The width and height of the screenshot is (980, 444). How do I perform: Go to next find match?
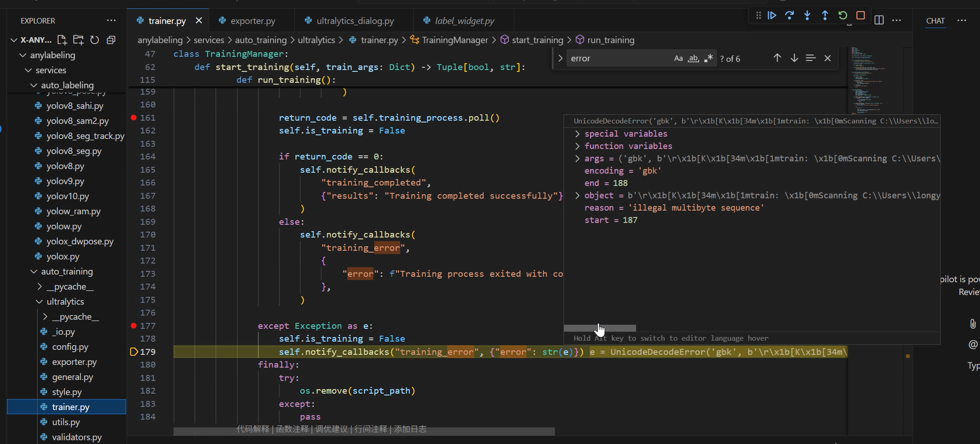(794, 58)
